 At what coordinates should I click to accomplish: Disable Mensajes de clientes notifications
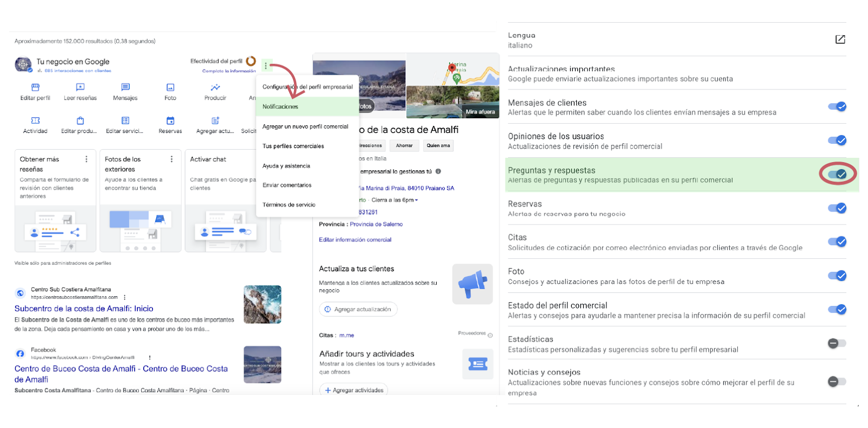[837, 106]
